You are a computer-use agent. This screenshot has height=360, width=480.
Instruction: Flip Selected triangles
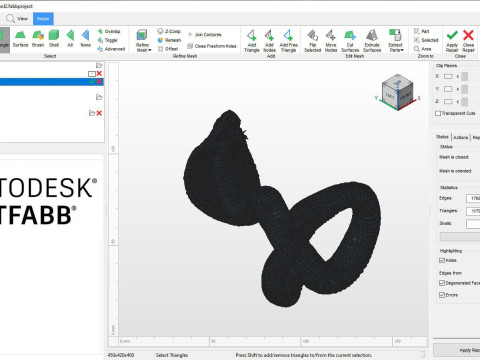coord(313,41)
